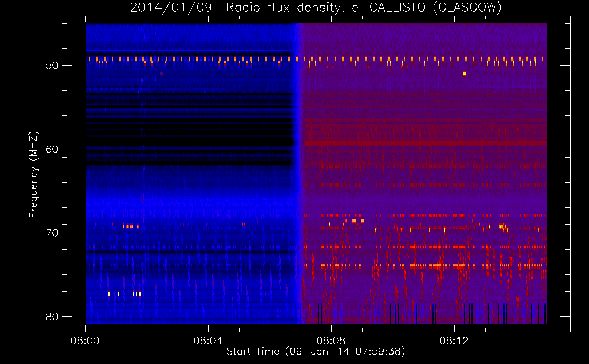Click the 'Start Time (09-Jan-14 07:59:38)' axis label
The width and height of the screenshot is (589, 364).
[316, 352]
